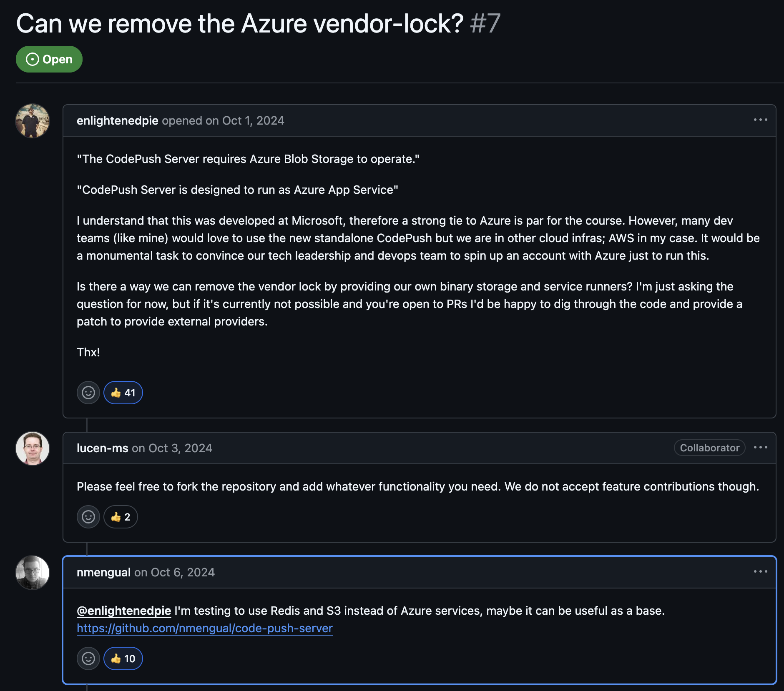Open nmengual's avatar profile picture
The height and width of the screenshot is (691, 784).
33,573
